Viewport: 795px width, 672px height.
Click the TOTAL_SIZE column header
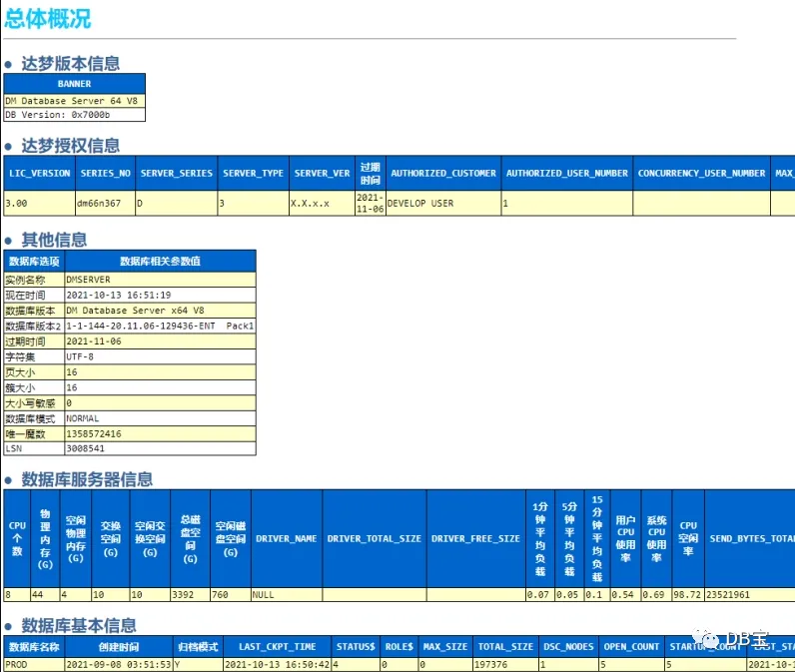pos(505,647)
